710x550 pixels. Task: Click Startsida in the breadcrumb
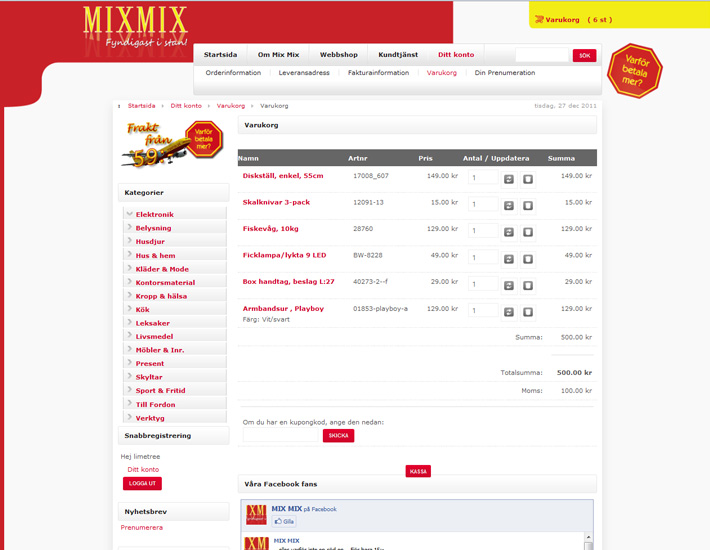141,105
